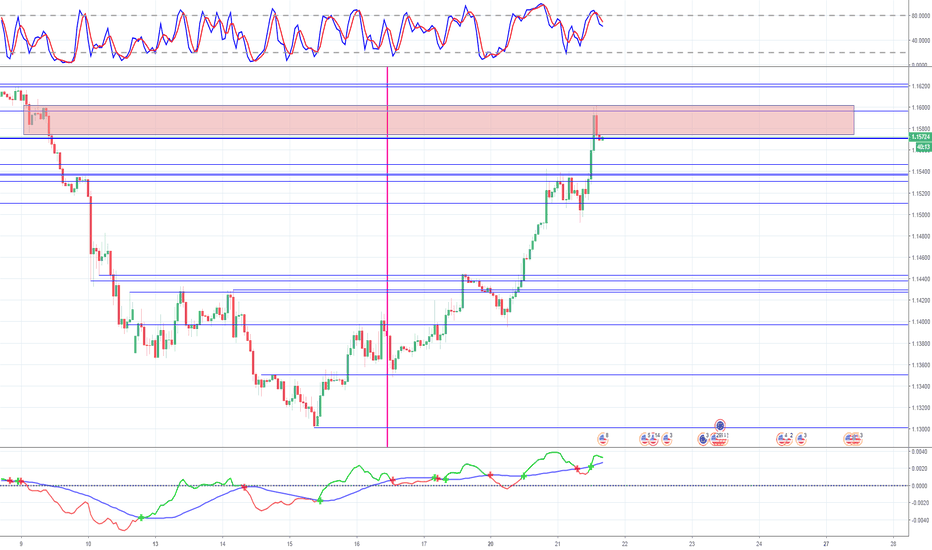Click the 1.16200 price axis label

[x=922, y=86]
